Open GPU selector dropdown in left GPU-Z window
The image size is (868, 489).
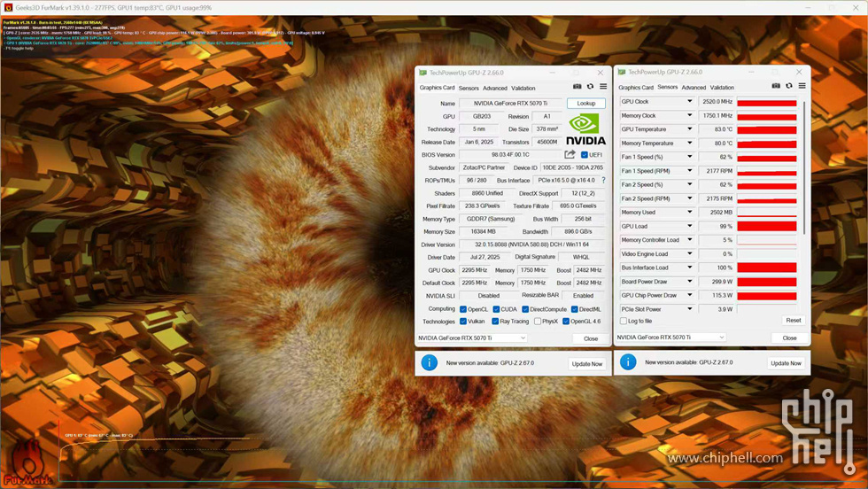click(x=471, y=338)
